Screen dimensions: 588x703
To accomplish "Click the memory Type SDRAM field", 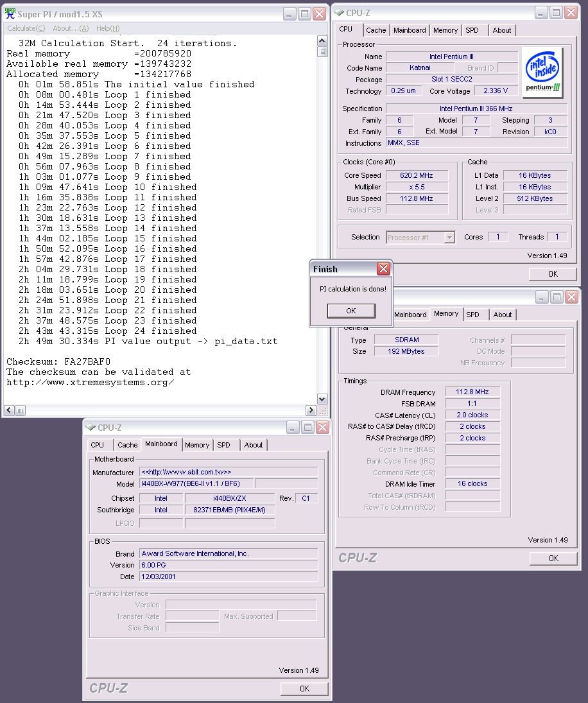I will click(406, 340).
